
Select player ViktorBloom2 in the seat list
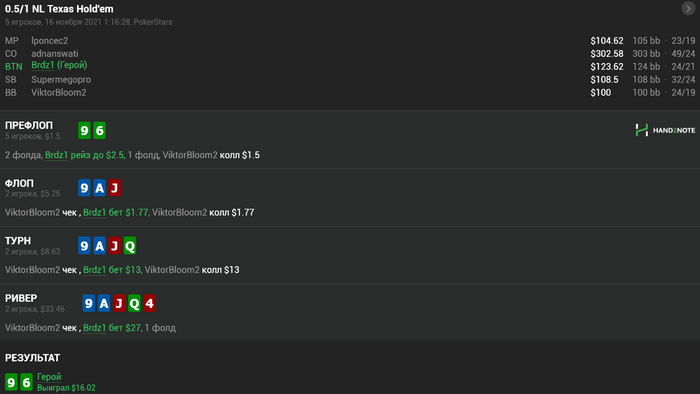point(59,93)
